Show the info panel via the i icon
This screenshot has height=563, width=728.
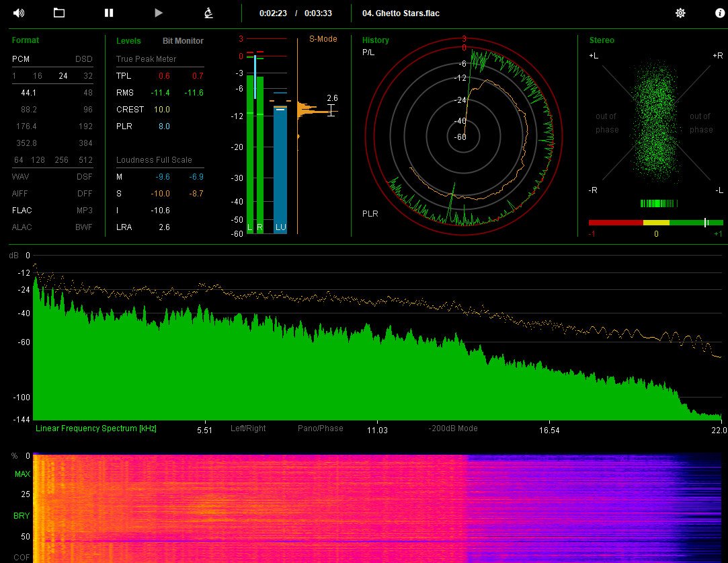pos(720,13)
